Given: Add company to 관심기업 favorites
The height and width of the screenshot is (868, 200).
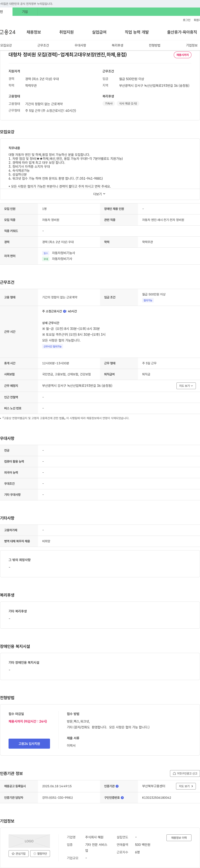Looking at the screenshot, I should pyautogui.click(x=19, y=854).
